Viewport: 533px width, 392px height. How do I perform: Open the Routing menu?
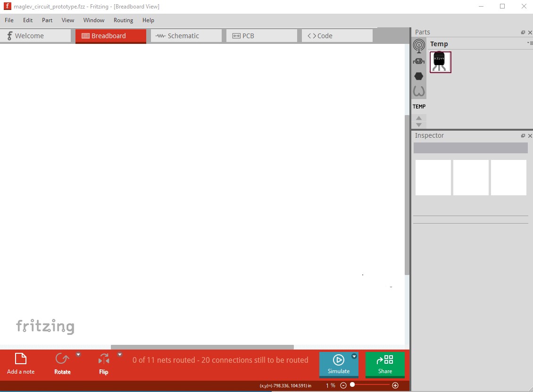click(123, 20)
